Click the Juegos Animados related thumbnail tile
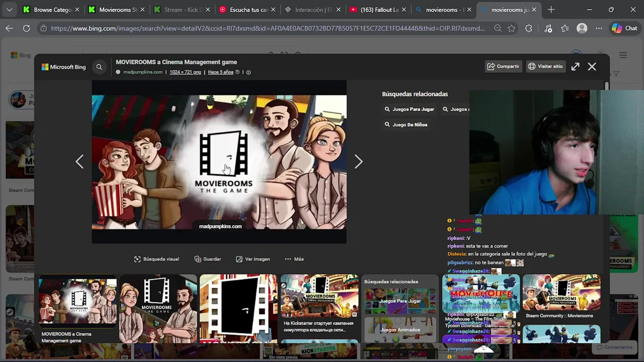The image size is (644, 362). coord(400,329)
